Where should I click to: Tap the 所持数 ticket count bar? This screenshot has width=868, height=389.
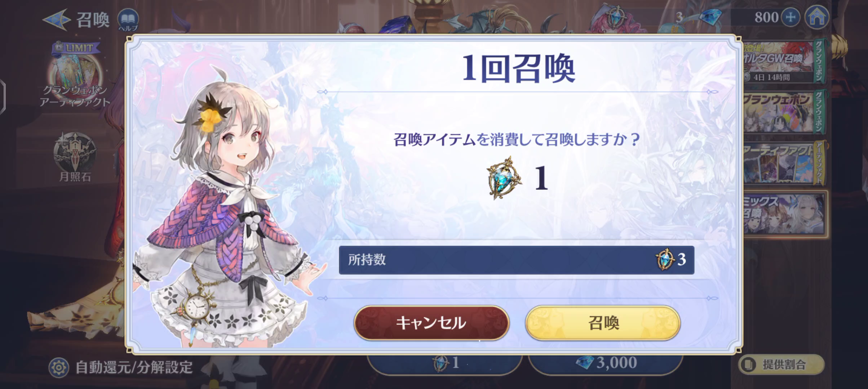tap(516, 260)
